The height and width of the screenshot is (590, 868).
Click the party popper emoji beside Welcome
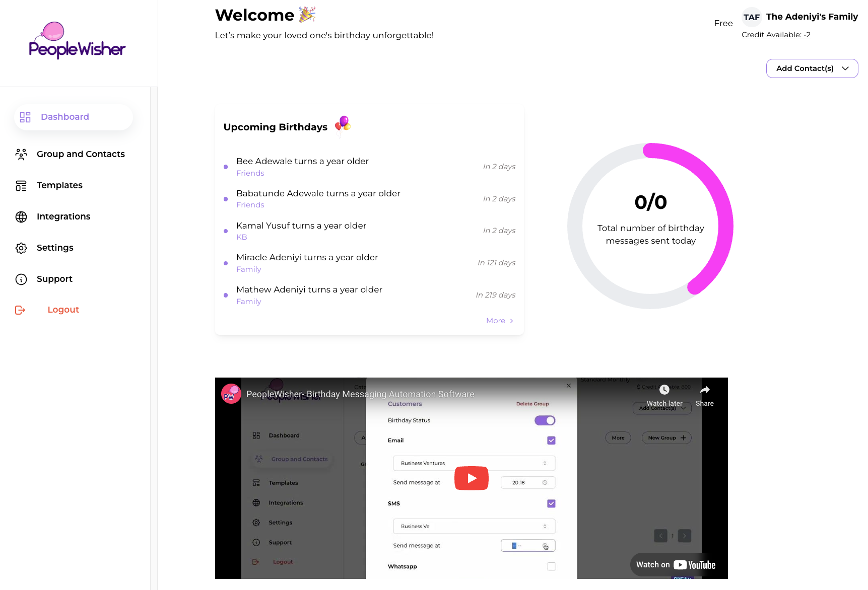click(307, 15)
